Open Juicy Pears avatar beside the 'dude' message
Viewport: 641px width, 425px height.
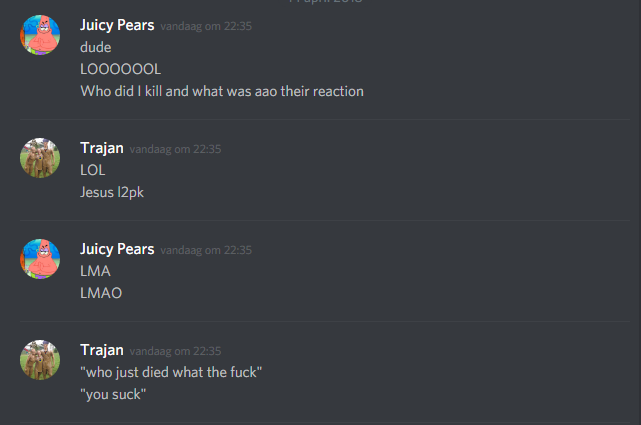tap(40, 35)
